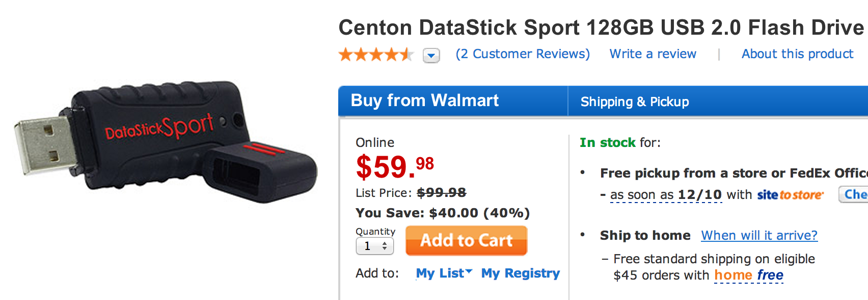Click the site to store logo
The width and height of the screenshot is (868, 300).
790,195
